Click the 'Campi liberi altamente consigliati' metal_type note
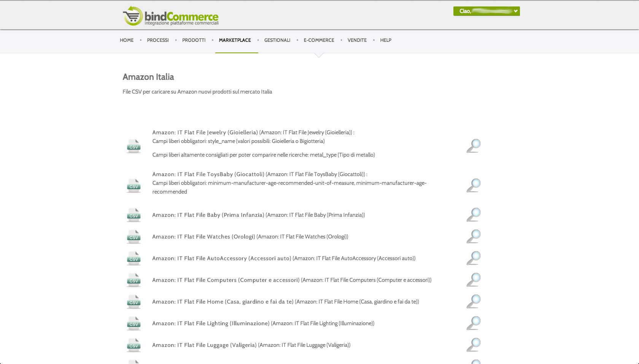Viewport: 639px width, 364px height. click(264, 155)
